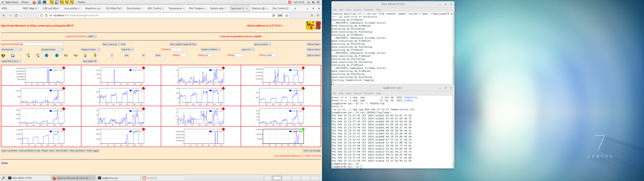This screenshot has width=644, height=181.
Task: Open the View functions dropdown
Action: (11, 49)
